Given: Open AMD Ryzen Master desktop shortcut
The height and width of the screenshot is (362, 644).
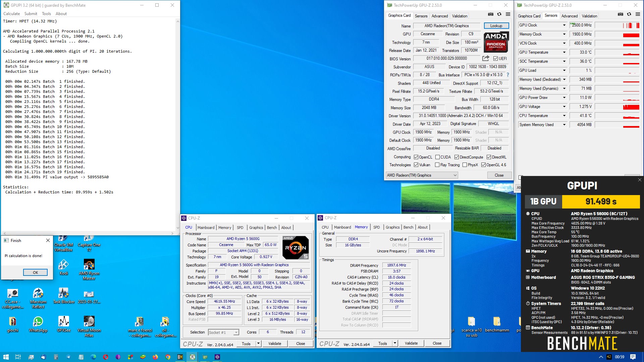Looking at the screenshot, I should tap(89, 269).
